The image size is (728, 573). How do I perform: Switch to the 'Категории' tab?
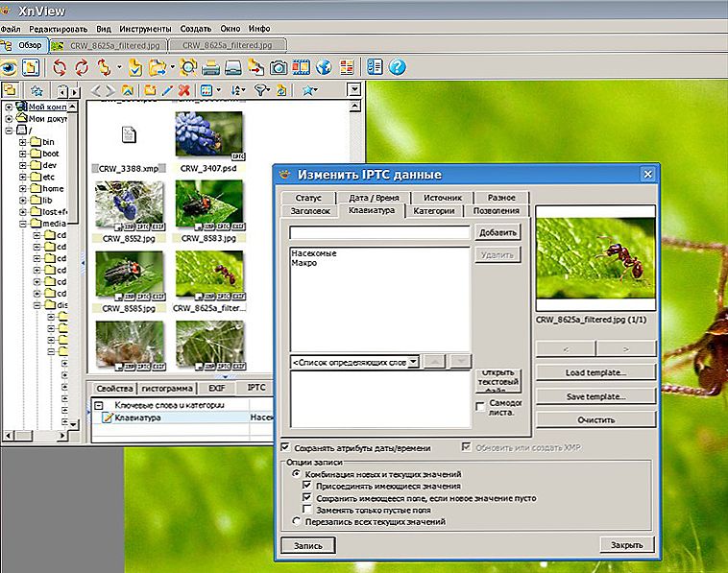[433, 210]
